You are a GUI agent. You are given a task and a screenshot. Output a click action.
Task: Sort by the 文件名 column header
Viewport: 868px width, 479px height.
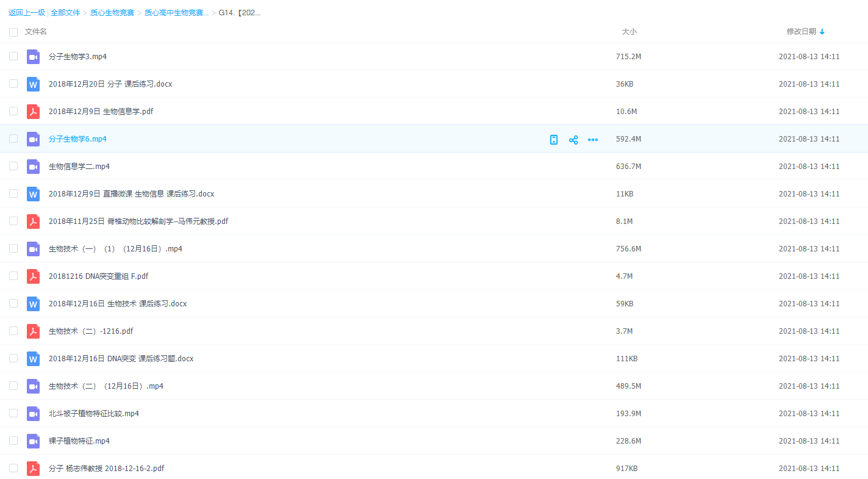[36, 32]
